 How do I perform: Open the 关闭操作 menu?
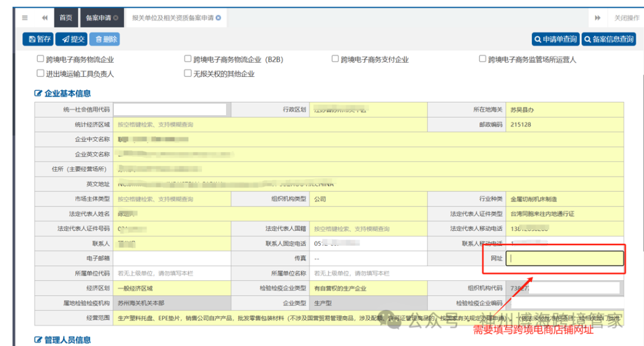pos(627,18)
